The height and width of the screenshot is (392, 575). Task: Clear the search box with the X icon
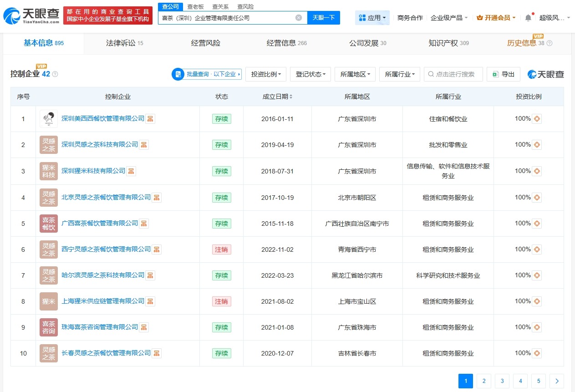(x=298, y=17)
